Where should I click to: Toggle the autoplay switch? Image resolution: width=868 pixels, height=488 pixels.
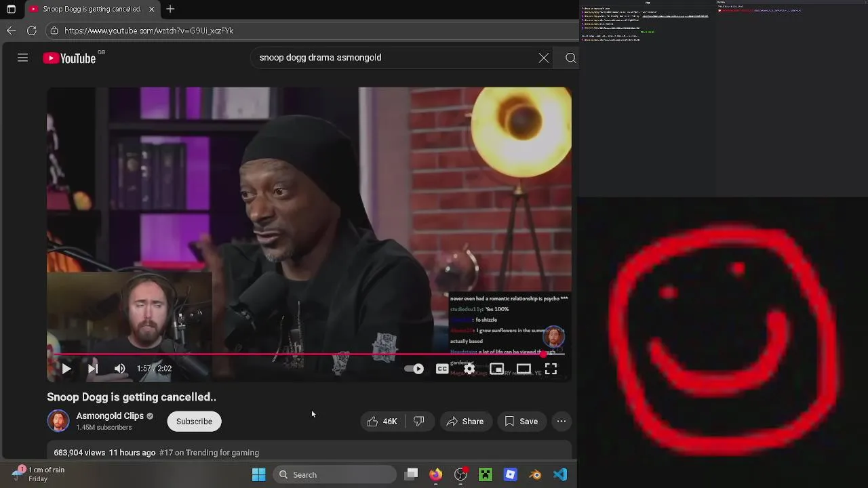414,369
